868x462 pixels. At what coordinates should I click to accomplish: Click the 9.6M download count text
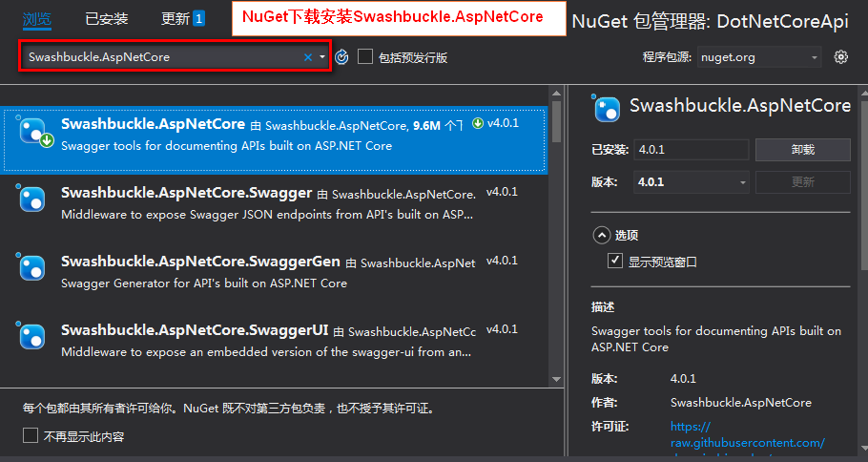click(x=426, y=126)
